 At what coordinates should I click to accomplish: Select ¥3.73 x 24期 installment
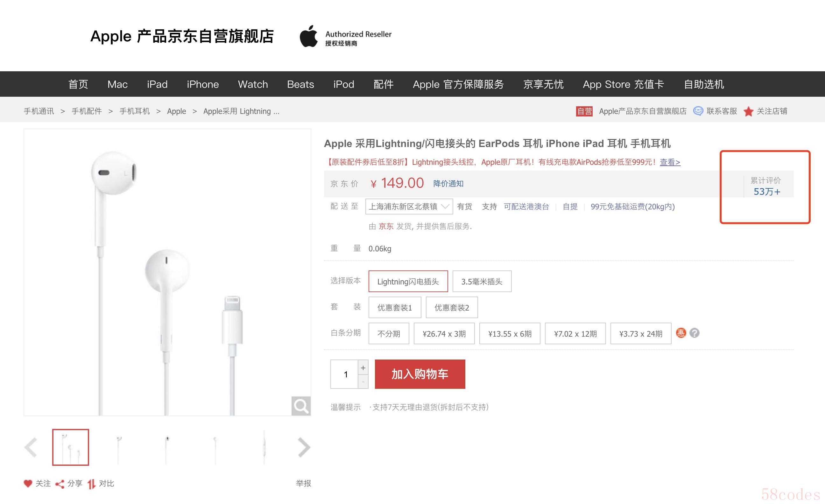point(641,334)
